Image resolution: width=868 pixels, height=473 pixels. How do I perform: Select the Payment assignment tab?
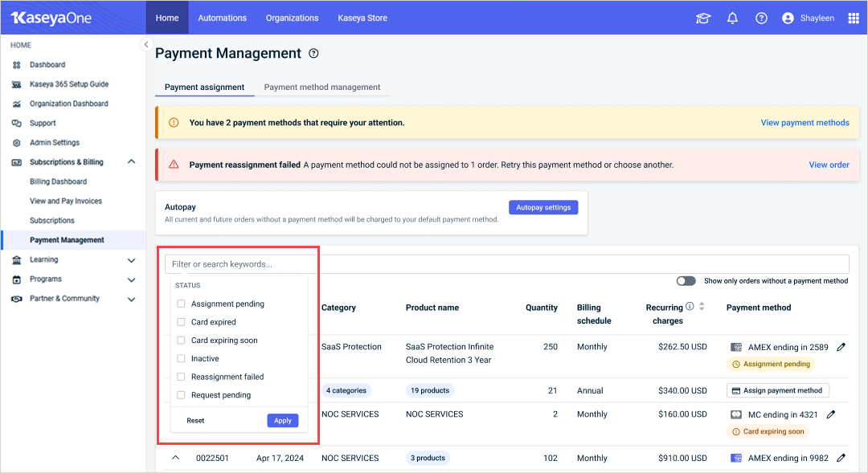(204, 87)
